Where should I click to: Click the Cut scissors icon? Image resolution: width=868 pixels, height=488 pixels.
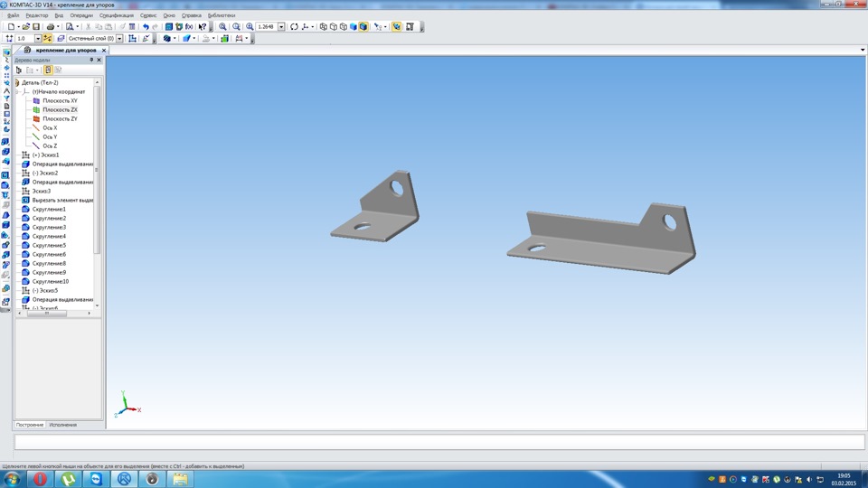pos(88,26)
